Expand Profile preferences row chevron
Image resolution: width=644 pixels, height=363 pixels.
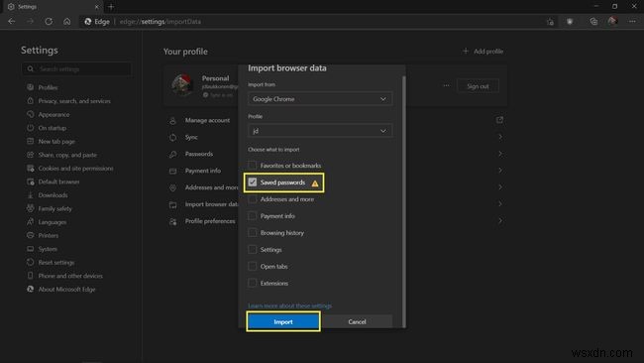tap(499, 221)
